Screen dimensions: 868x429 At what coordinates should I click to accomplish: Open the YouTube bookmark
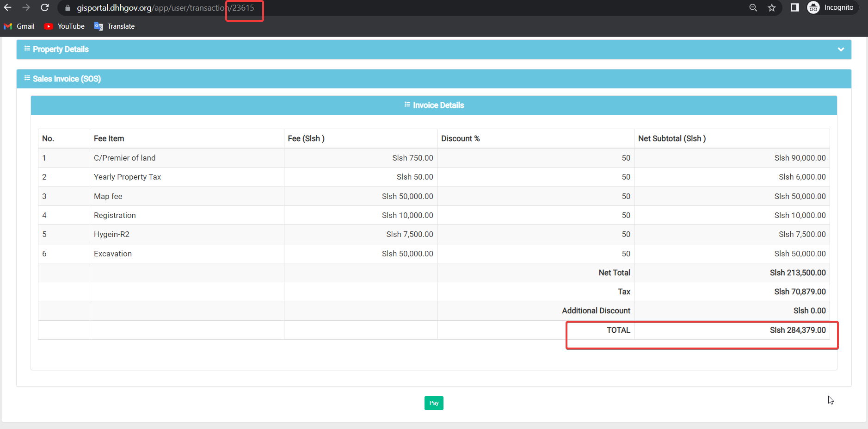coord(64,26)
